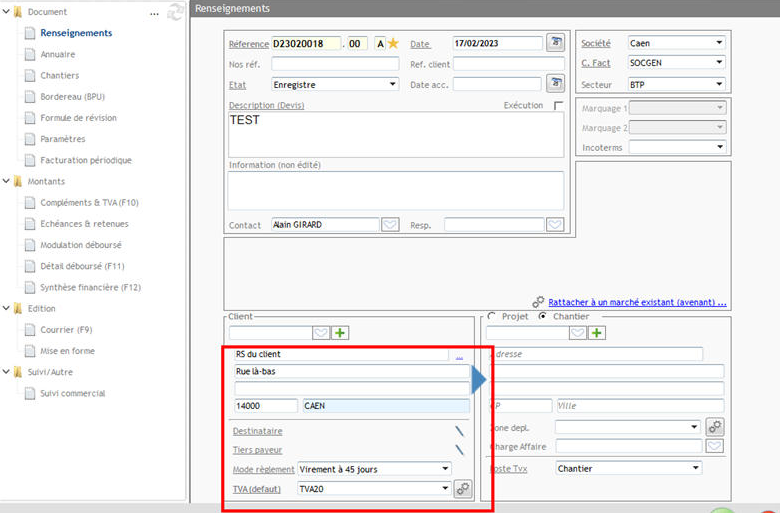Click the Rattacher à un marché existant link
Viewport: 780px width, 513px height.
(636, 302)
